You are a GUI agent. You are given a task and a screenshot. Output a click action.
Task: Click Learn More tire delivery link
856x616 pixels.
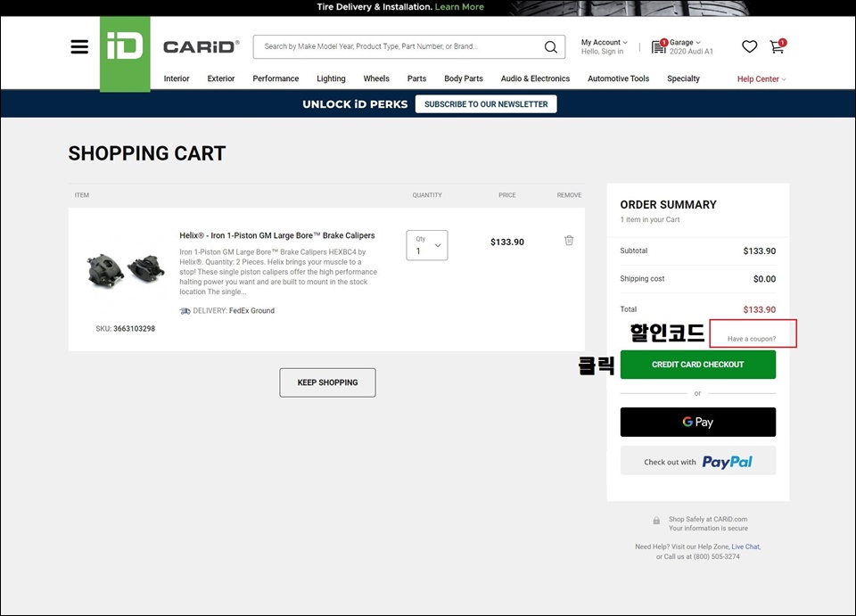tap(459, 7)
